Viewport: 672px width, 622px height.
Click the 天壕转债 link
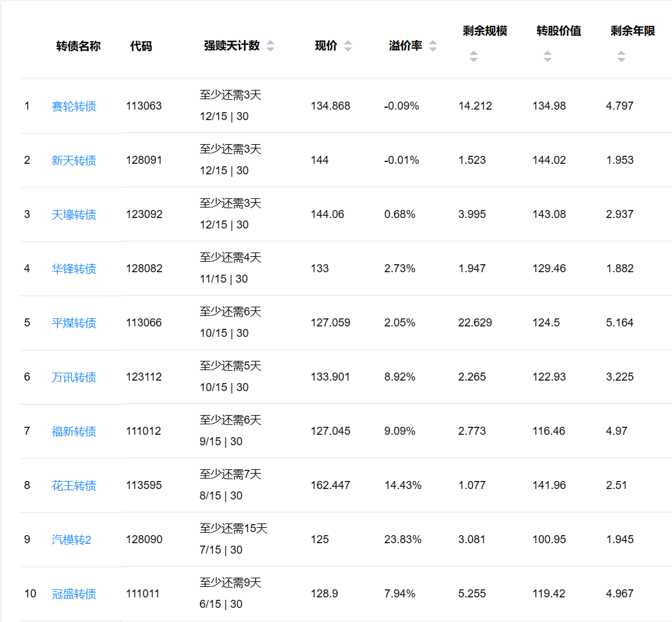(x=74, y=215)
